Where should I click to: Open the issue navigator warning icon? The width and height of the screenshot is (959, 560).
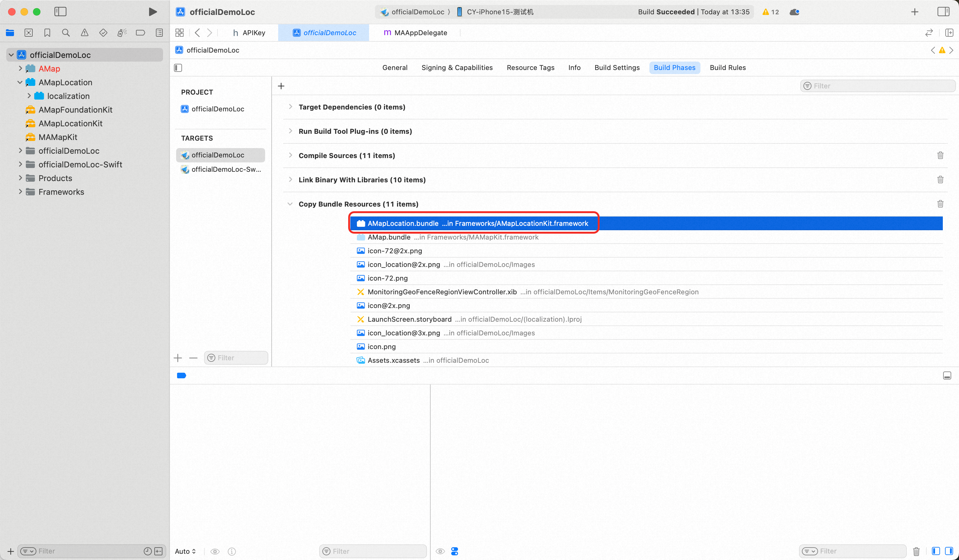pos(85,33)
